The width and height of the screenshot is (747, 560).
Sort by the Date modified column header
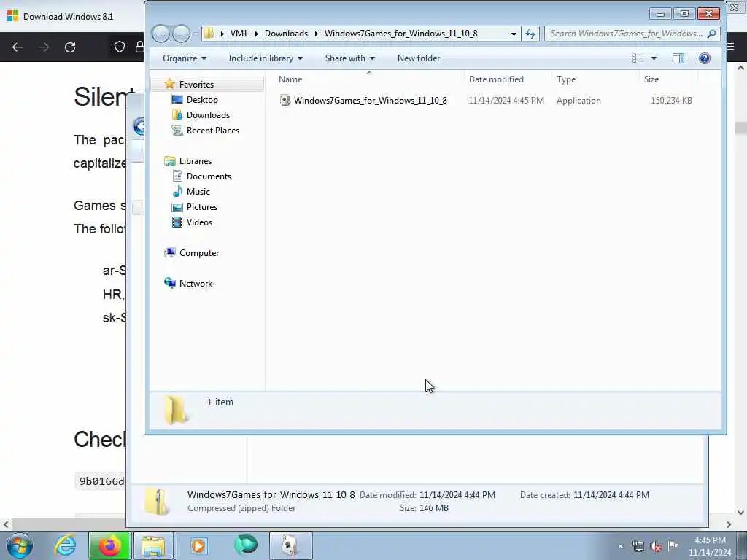tap(496, 79)
